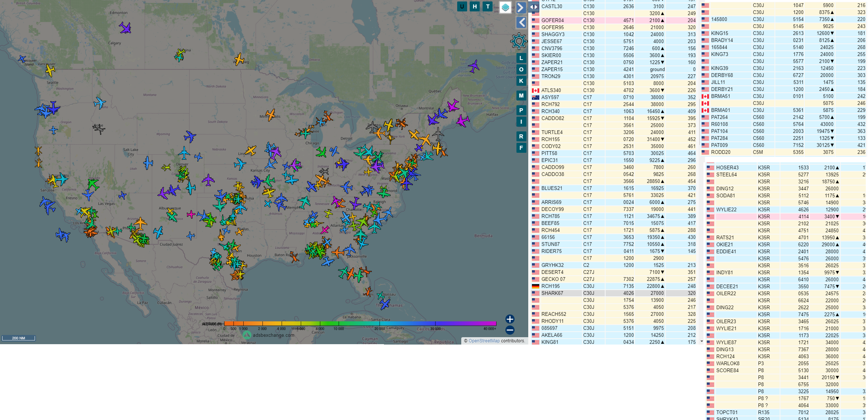Toggle the F map option
868x420 pixels.
tap(521, 148)
